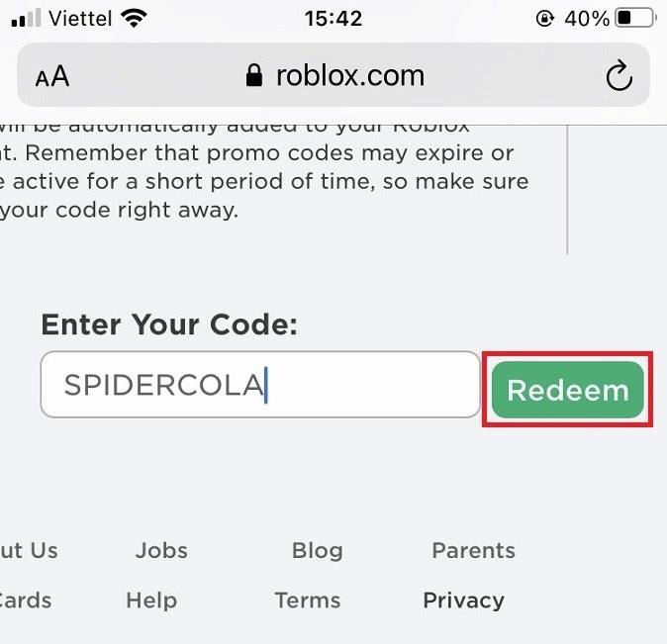Viewport: 667px width, 644px height.
Task: Click the green Redeem button
Action: pos(567,390)
